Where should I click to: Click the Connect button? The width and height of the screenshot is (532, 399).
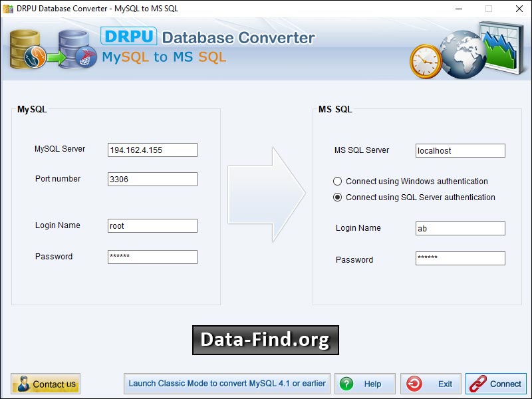[496, 384]
